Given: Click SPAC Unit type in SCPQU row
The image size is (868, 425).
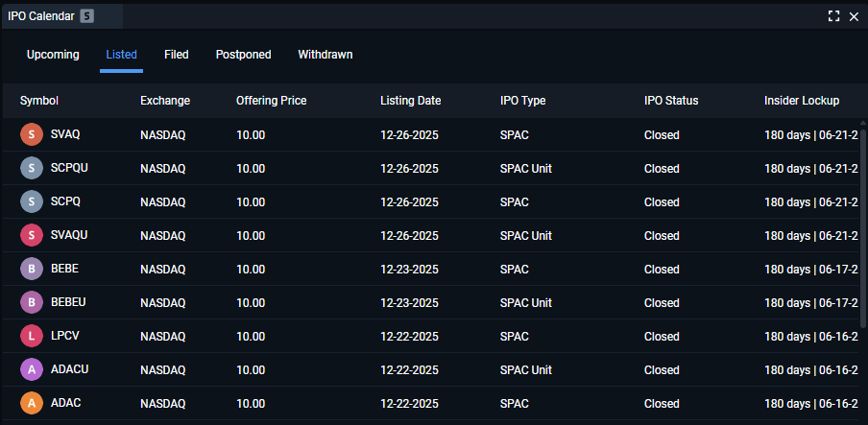Looking at the screenshot, I should point(526,169).
